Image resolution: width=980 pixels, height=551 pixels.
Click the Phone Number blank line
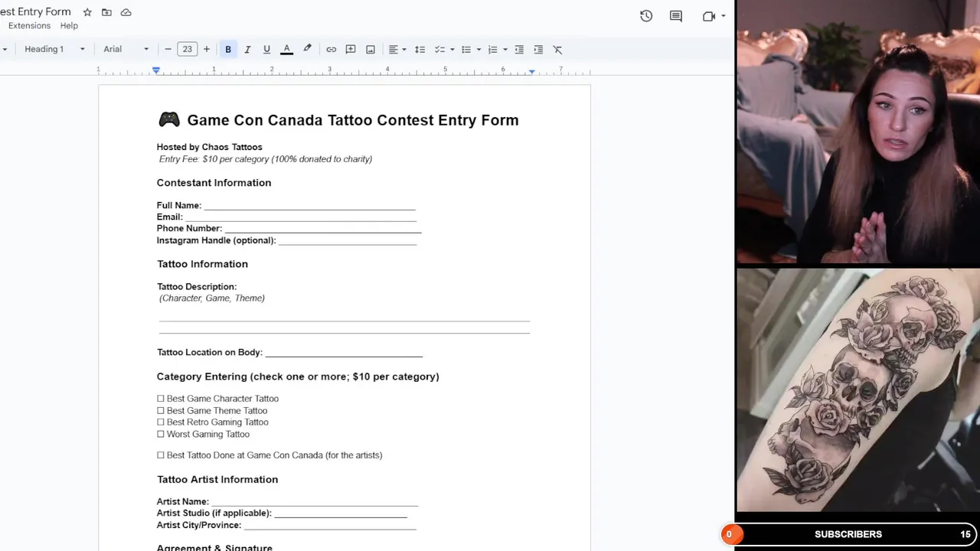point(323,229)
